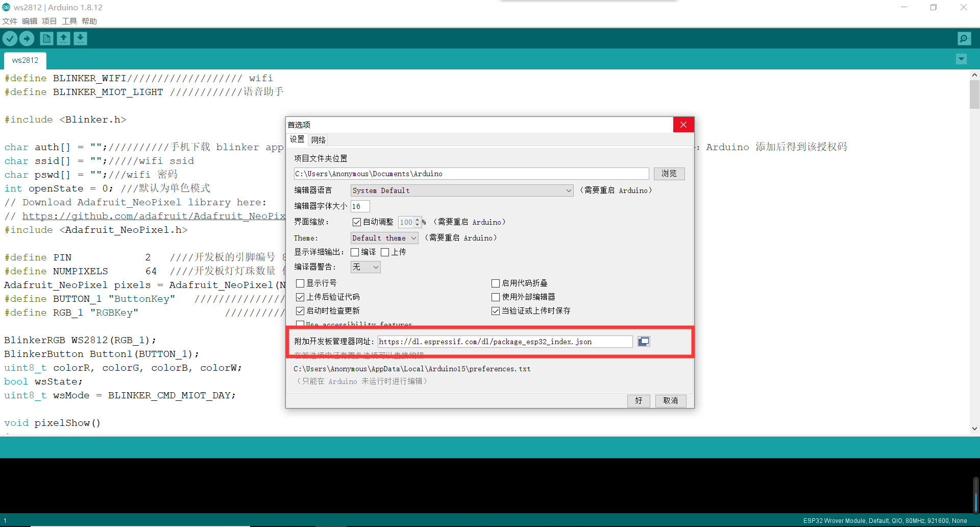Toggle the 当验证或上传时保存 checkbox
This screenshot has width=980, height=527.
pos(496,311)
